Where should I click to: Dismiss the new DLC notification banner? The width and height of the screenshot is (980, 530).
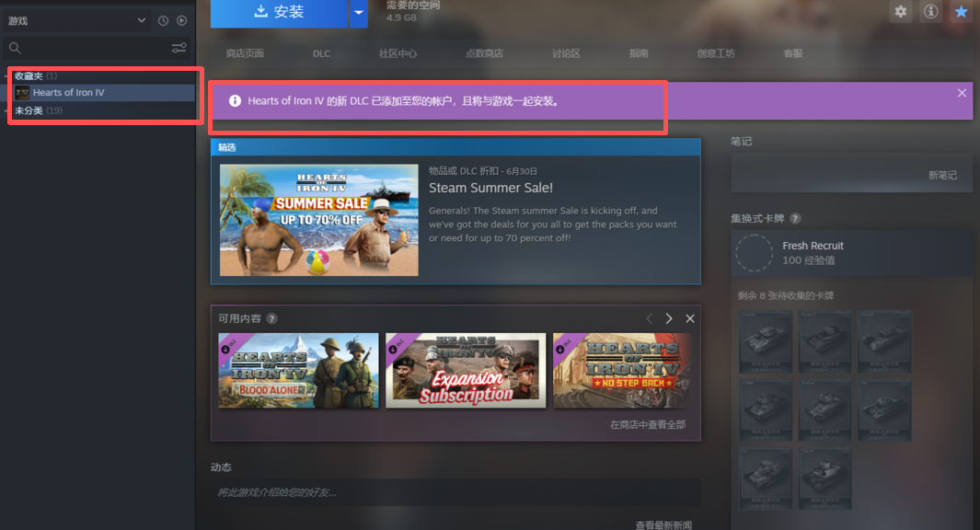pos(962,92)
